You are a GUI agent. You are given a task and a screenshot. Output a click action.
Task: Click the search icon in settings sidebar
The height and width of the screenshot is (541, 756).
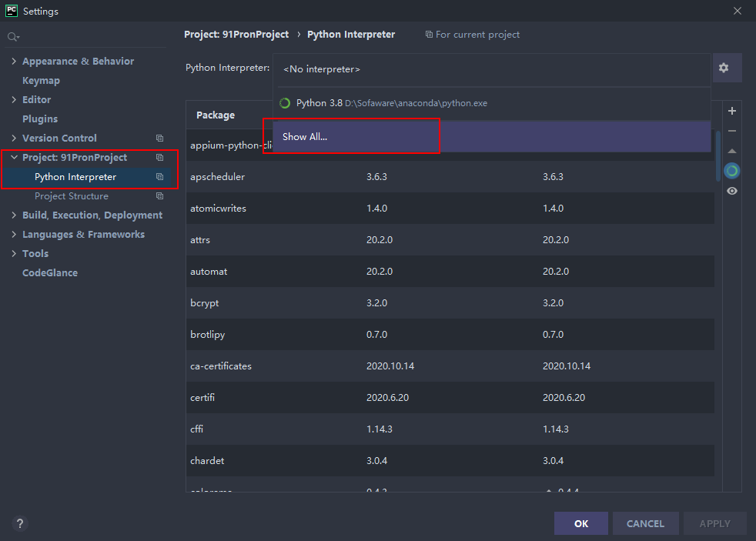(13, 37)
